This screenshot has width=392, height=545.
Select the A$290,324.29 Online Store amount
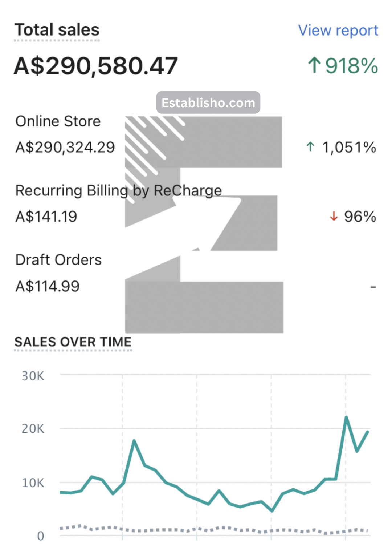pos(65,147)
